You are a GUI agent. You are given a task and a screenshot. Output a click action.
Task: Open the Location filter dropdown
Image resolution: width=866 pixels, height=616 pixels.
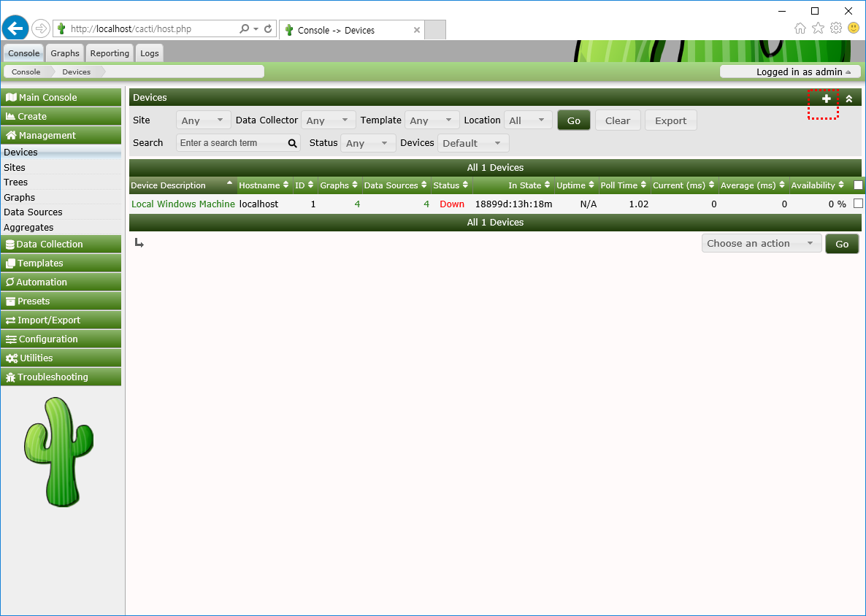click(527, 120)
